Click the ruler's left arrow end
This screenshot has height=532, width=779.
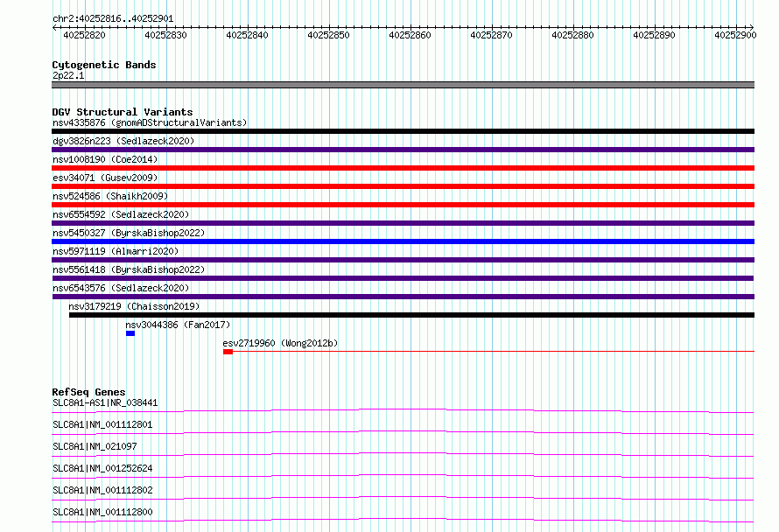coord(54,27)
